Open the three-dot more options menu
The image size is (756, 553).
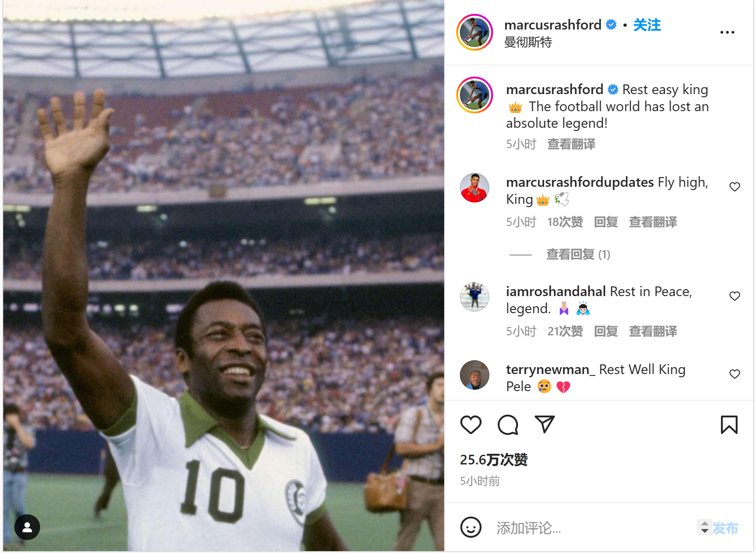[727, 32]
